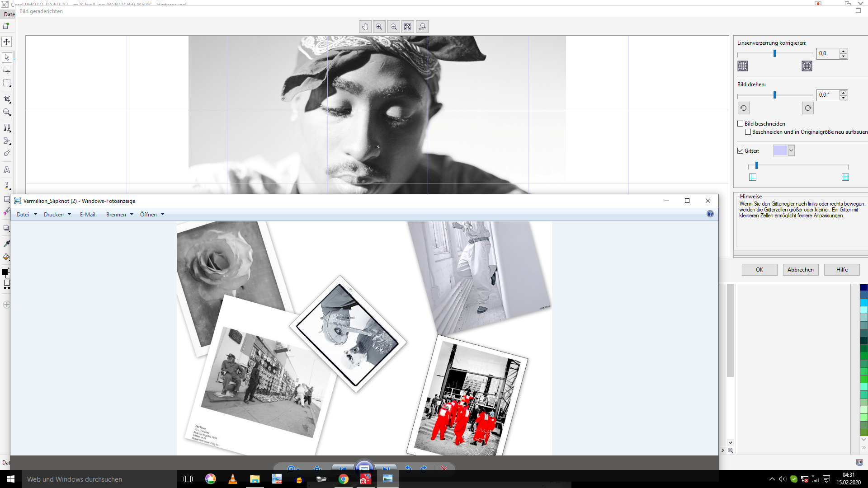This screenshot has height=488, width=868.
Task: Select the clone tool in toolbox
Action: click(7, 128)
